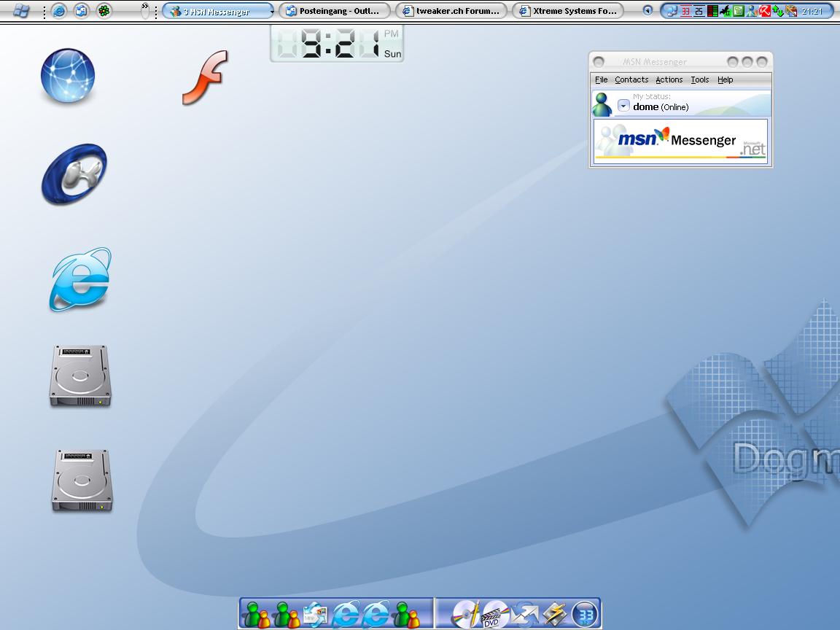840x630 pixels.
Task: Expand the My Status dropdown arrow
Action: click(x=623, y=106)
